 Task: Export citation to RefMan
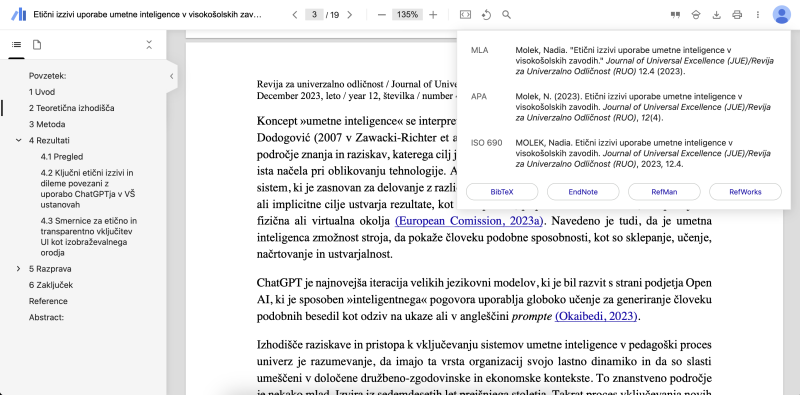664,192
